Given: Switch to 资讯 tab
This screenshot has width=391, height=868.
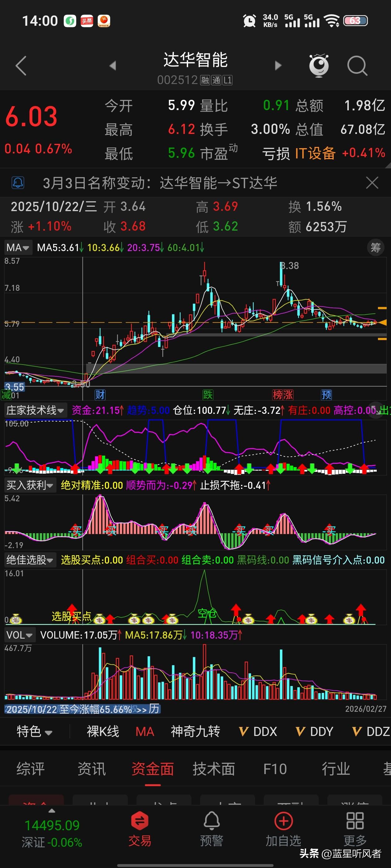Looking at the screenshot, I should [92, 769].
